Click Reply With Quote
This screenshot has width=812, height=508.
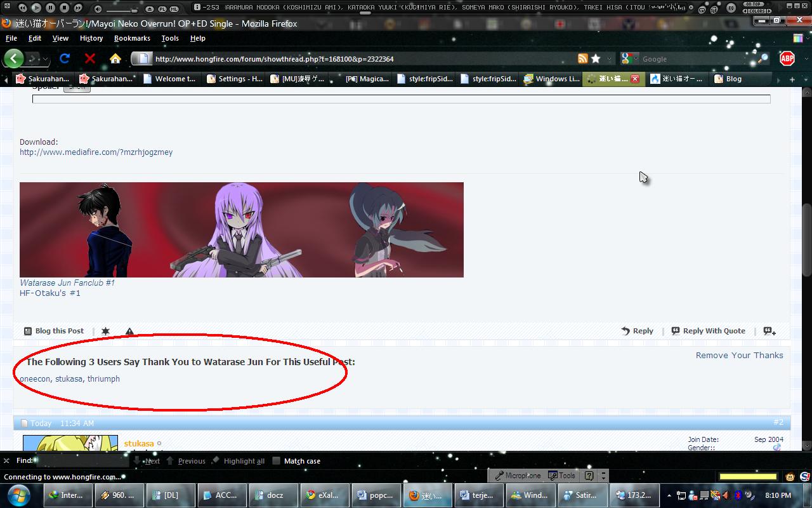pos(708,331)
